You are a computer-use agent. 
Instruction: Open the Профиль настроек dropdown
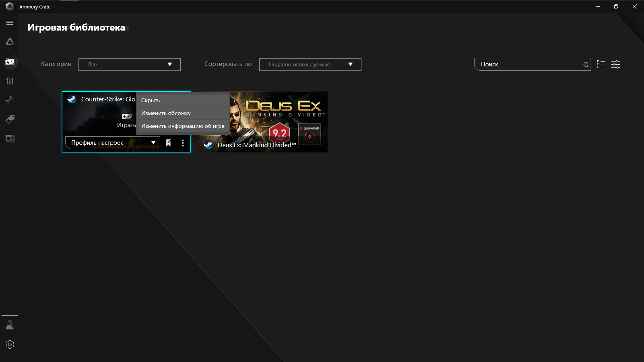click(x=113, y=143)
